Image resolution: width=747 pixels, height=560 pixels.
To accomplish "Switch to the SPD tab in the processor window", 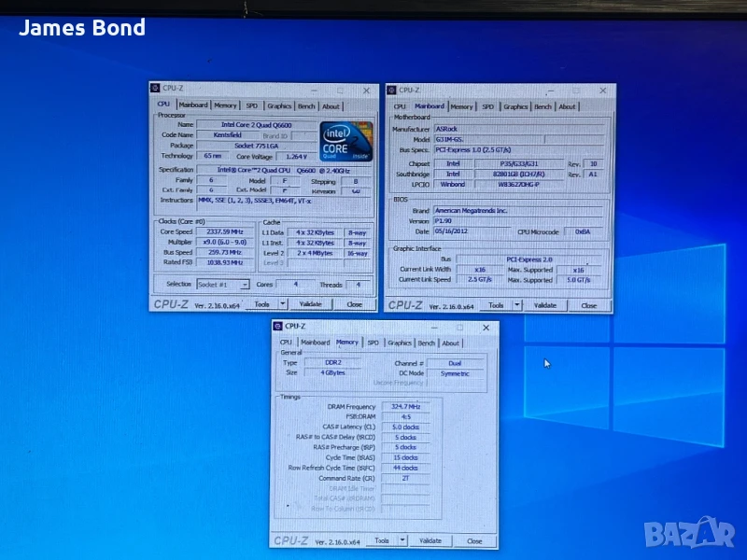I will [x=251, y=106].
